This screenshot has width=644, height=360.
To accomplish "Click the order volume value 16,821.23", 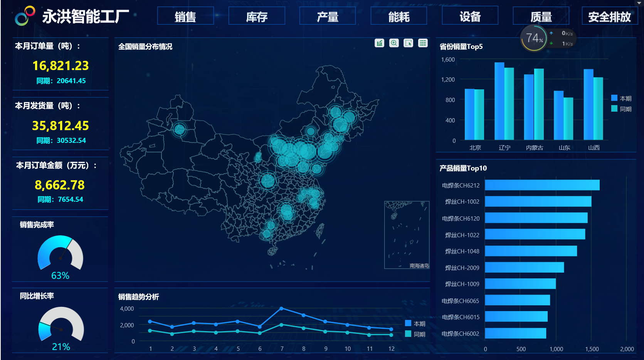I will (61, 66).
